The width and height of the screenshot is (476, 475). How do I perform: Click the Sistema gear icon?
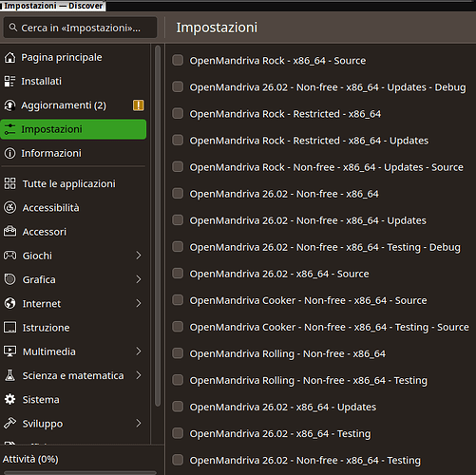coord(10,399)
